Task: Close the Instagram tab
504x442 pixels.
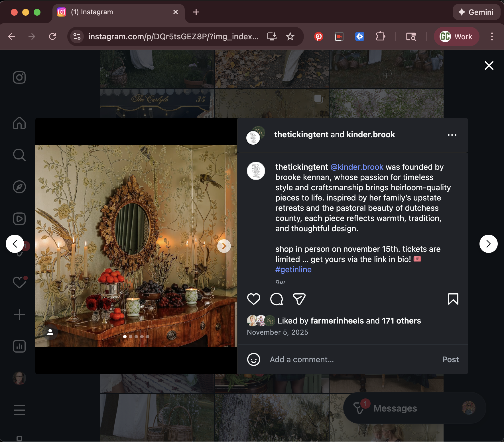Action: (176, 12)
